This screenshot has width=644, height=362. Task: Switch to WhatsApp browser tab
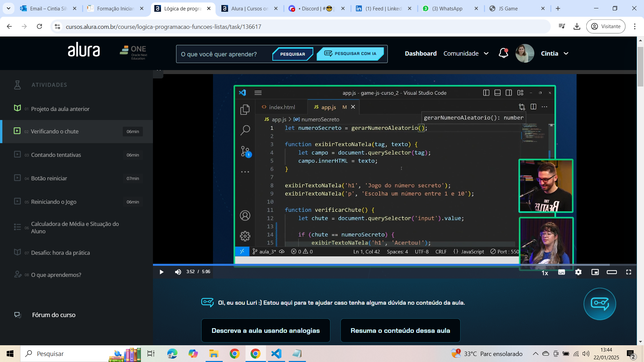450,8
